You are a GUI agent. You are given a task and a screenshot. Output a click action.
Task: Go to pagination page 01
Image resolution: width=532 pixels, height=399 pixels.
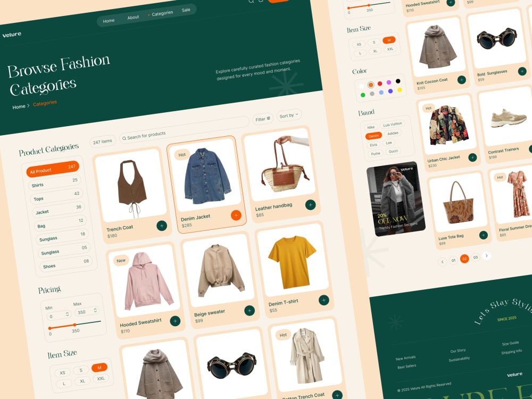(x=453, y=260)
